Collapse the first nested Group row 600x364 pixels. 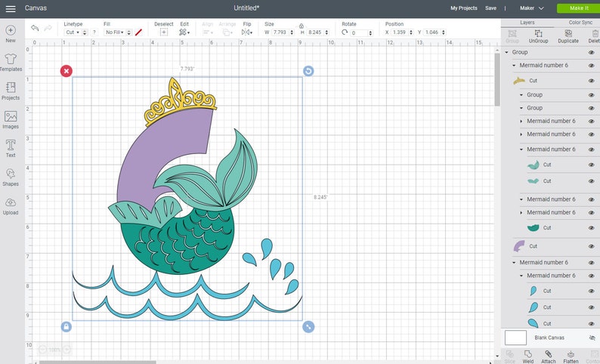521,95
